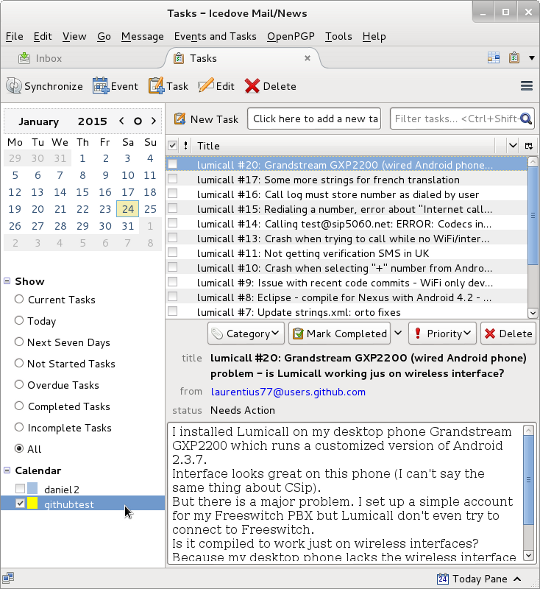The width and height of the screenshot is (540, 589).
Task: Delete task using detail pane Delete button
Action: (508, 334)
